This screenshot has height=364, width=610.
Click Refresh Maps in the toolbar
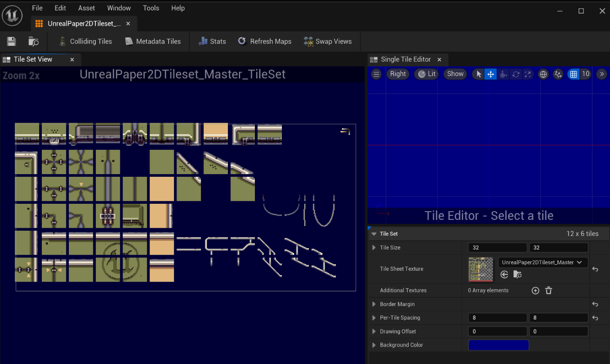(x=264, y=41)
